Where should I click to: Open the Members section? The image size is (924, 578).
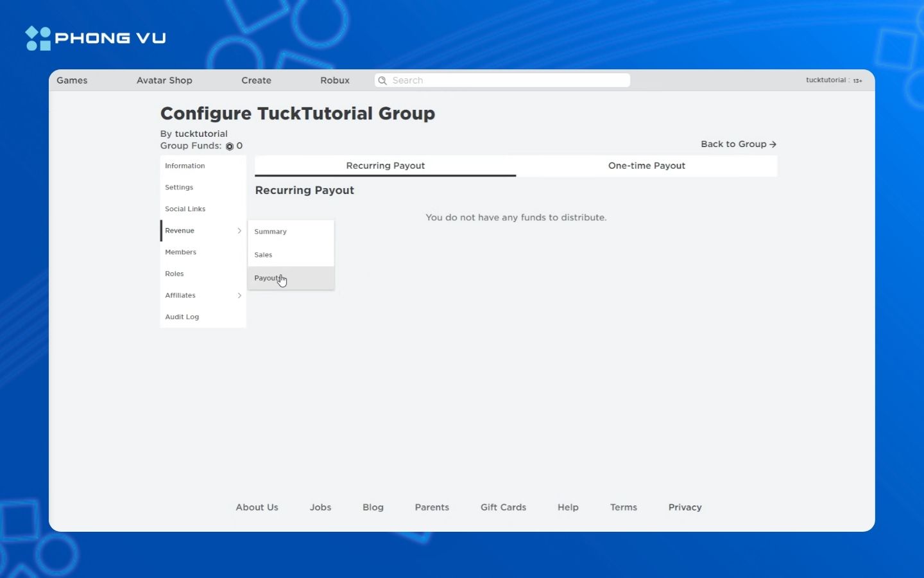(180, 252)
